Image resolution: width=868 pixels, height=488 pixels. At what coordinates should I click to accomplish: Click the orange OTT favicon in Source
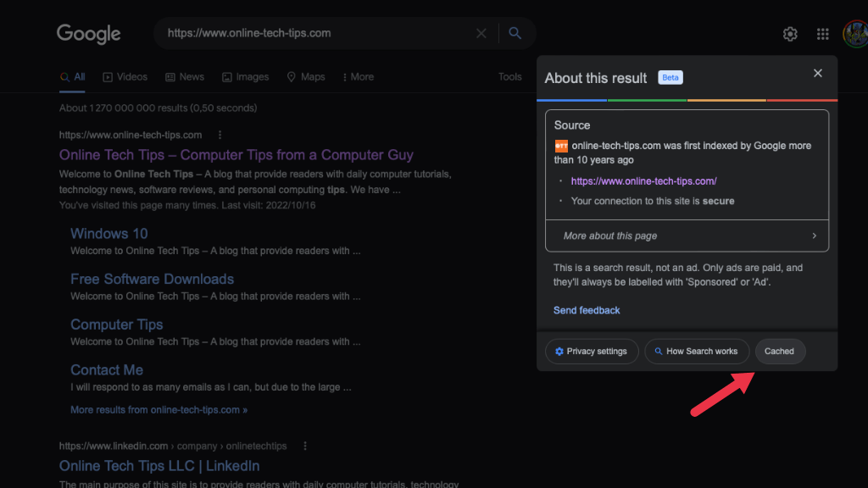point(561,146)
